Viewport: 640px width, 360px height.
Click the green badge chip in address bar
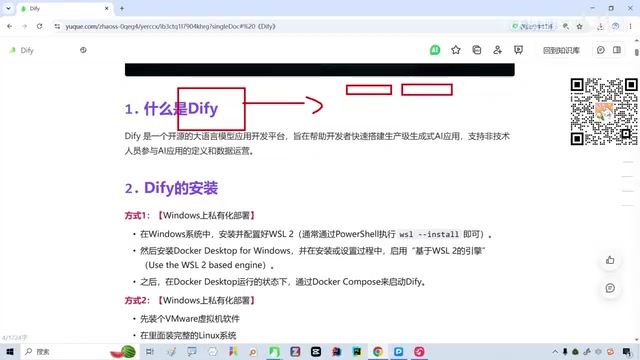pos(533,26)
